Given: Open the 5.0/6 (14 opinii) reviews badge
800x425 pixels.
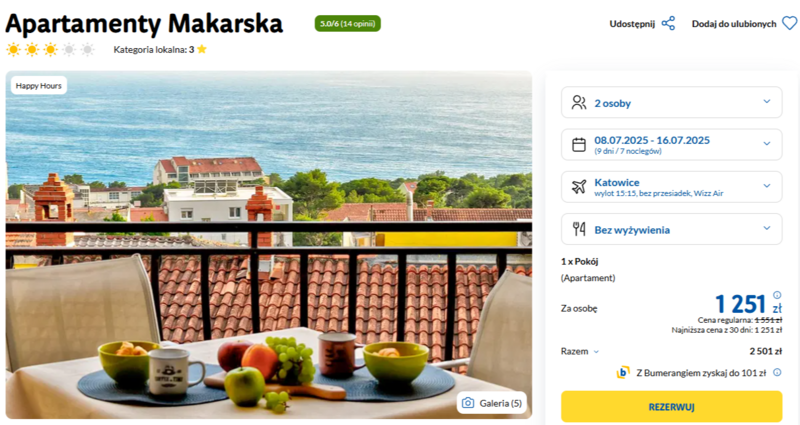Looking at the screenshot, I should click(347, 23).
